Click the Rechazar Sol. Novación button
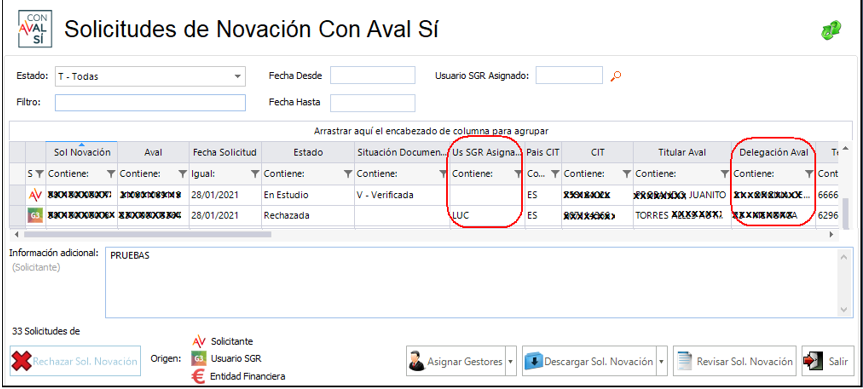Image resolution: width=863 pixels, height=389 pixels. (x=75, y=361)
